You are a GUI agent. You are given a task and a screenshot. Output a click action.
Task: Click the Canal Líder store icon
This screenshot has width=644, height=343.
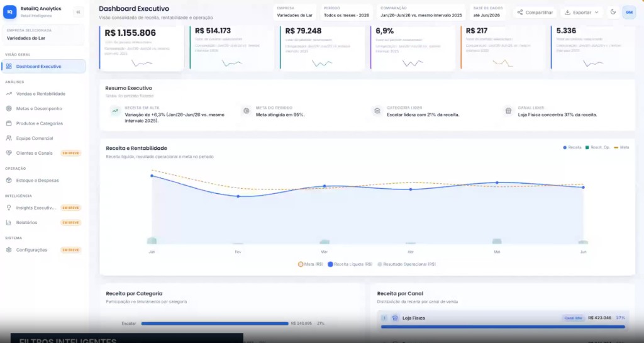coord(508,111)
